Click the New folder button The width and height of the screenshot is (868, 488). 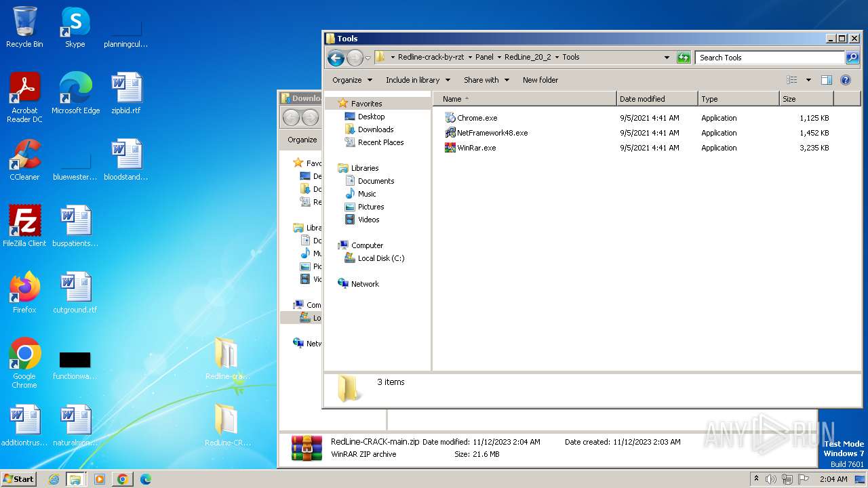click(540, 80)
